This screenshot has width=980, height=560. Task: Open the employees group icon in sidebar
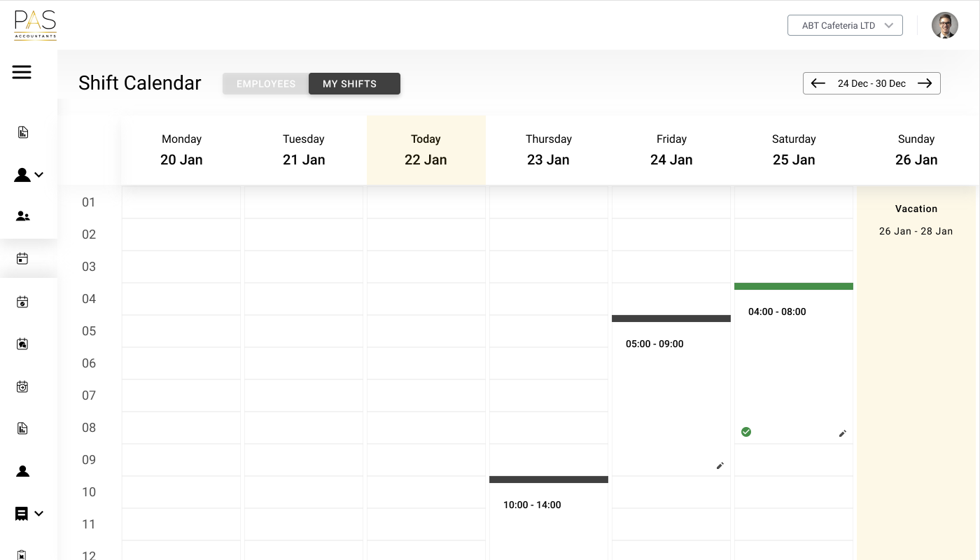pyautogui.click(x=22, y=216)
